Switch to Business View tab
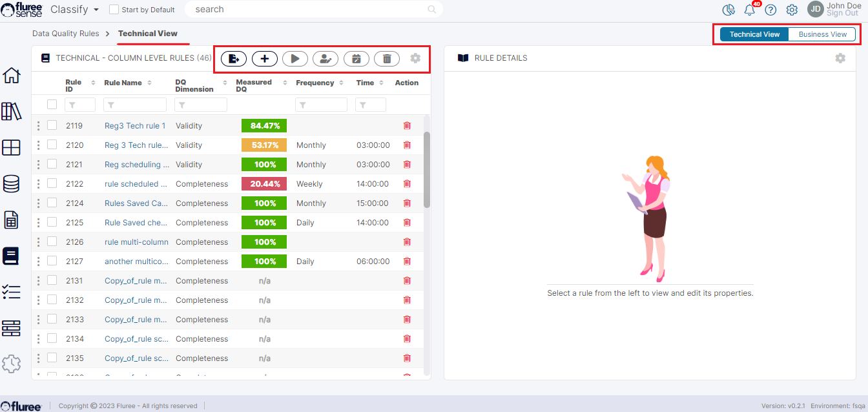This screenshot has height=412, width=868. point(822,34)
